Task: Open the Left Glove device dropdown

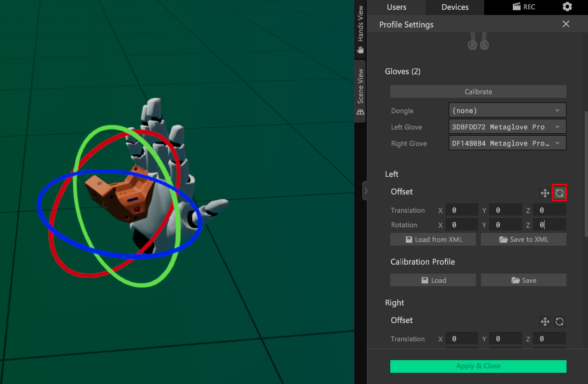Action: coord(507,127)
